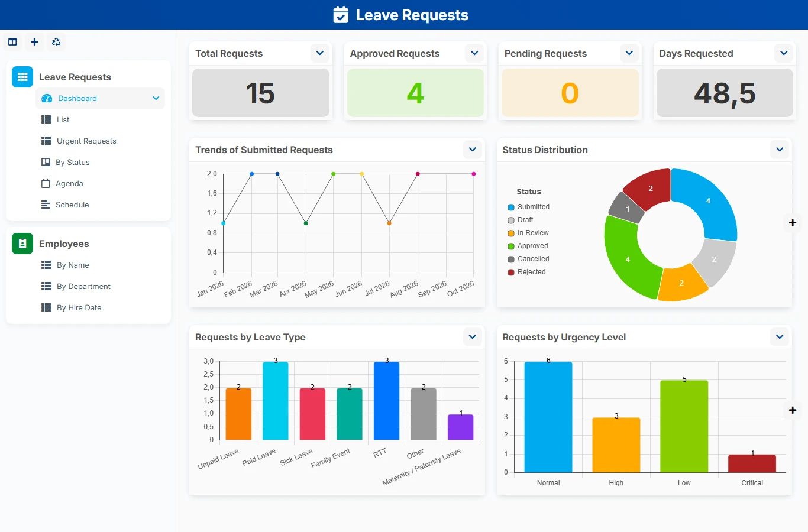Viewport: 808px width, 532px height.
Task: Open Requests by Urgency Level dropdown
Action: 780,337
